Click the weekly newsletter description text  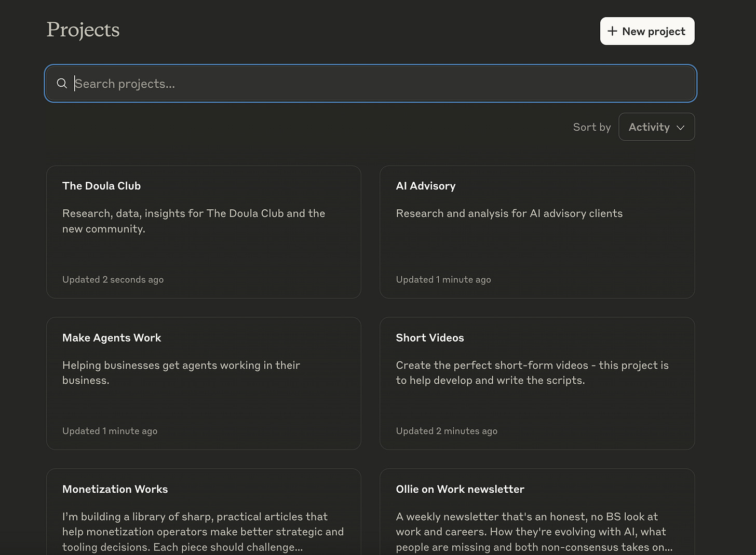[x=534, y=532]
